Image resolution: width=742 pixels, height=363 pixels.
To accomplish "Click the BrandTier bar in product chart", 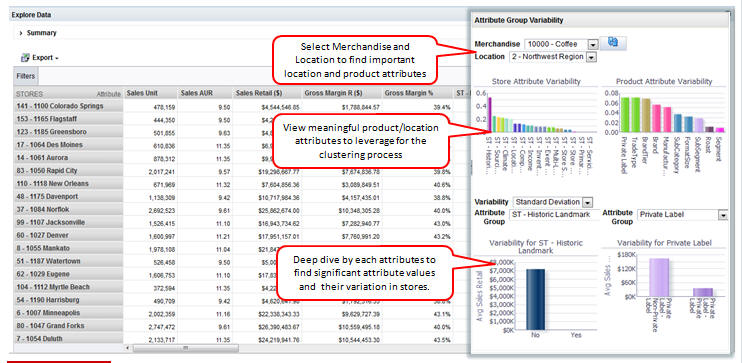I will [646, 115].
